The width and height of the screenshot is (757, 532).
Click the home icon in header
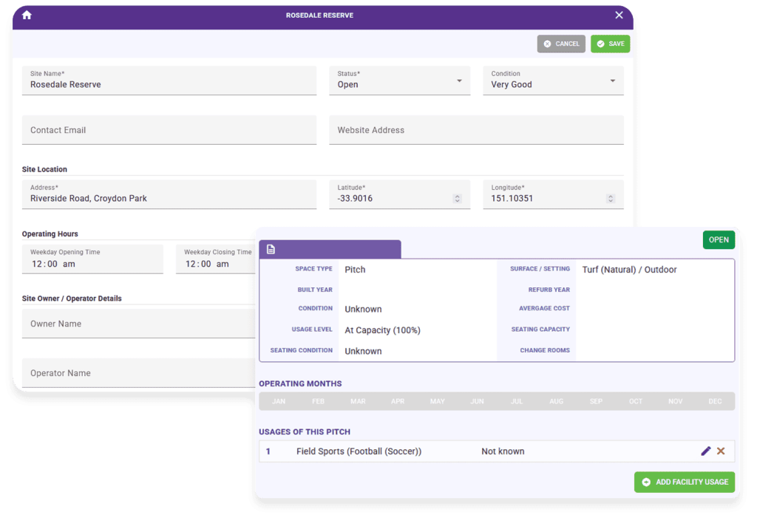pyautogui.click(x=27, y=15)
